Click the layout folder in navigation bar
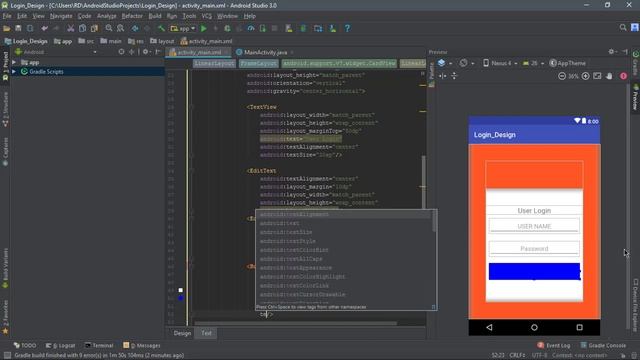This screenshot has height=360, width=640. coord(162,41)
